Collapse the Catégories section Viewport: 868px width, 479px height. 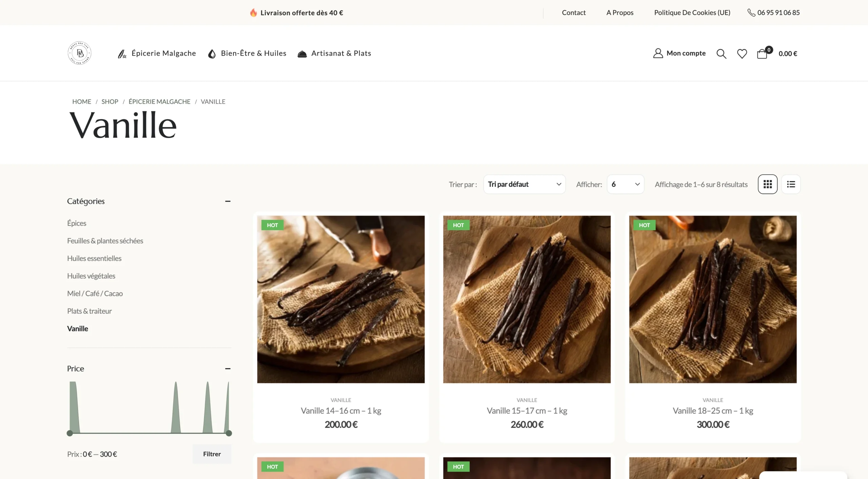click(228, 201)
